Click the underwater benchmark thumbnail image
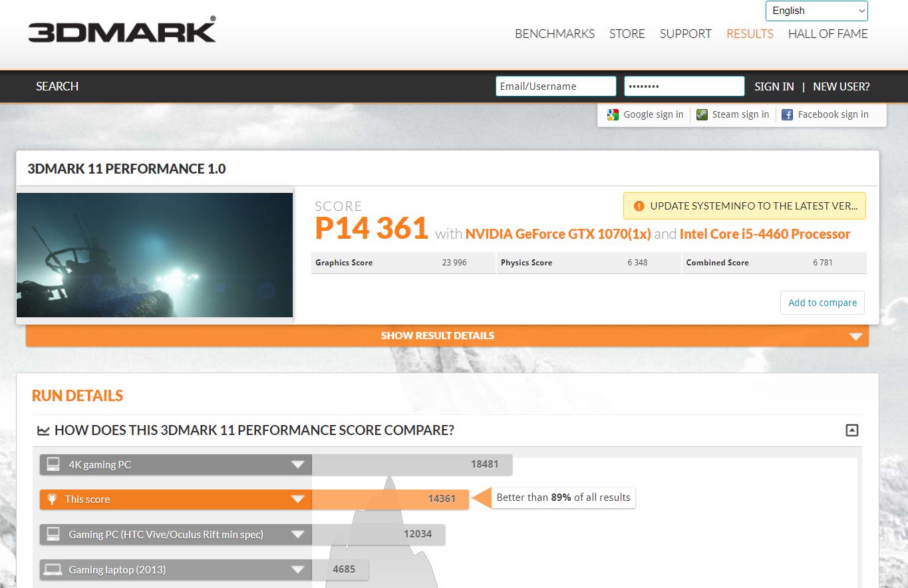This screenshot has width=908, height=588. tap(154, 255)
